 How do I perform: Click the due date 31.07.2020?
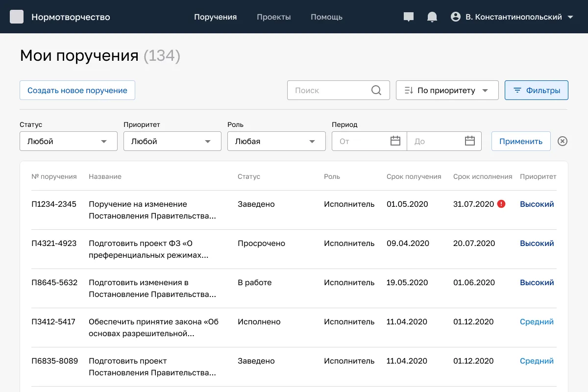pyautogui.click(x=474, y=204)
